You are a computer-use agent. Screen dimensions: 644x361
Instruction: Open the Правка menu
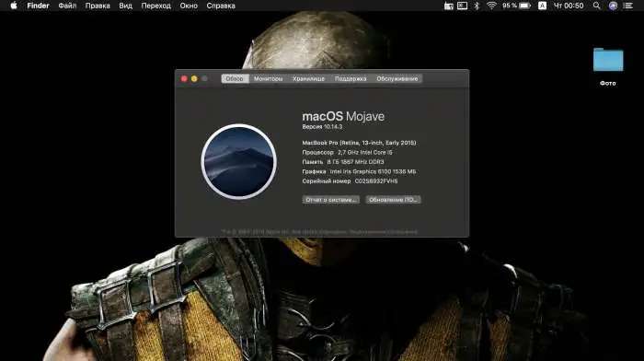(x=98, y=6)
